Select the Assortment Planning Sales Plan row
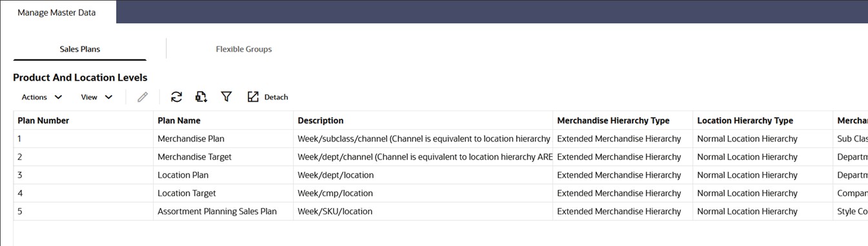Screen dimensions: 868x246 (441, 211)
